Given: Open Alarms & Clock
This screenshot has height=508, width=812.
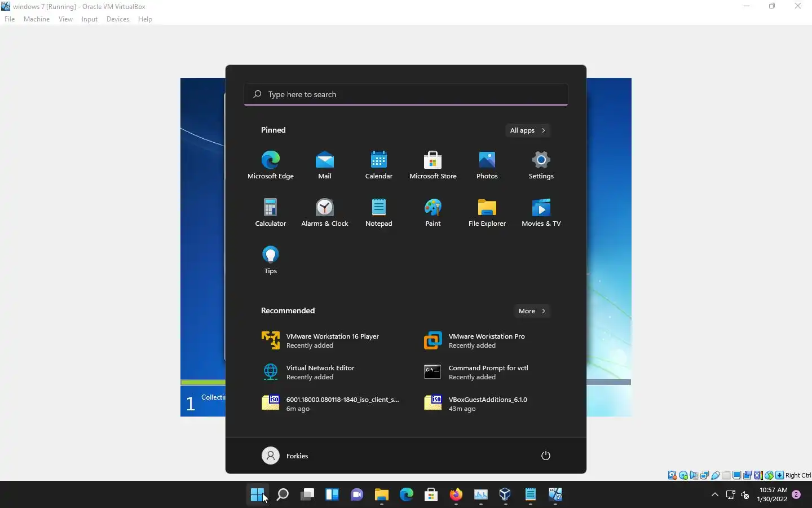Looking at the screenshot, I should tap(325, 212).
